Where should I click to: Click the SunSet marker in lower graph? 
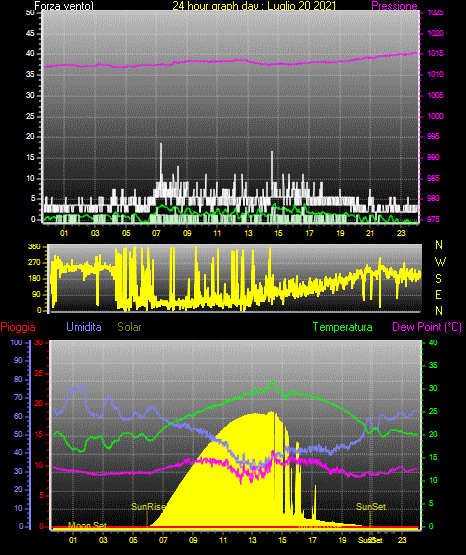[371, 507]
